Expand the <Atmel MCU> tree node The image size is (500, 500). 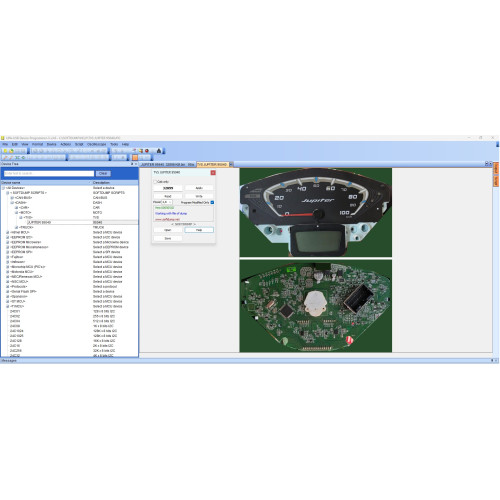tap(8, 232)
